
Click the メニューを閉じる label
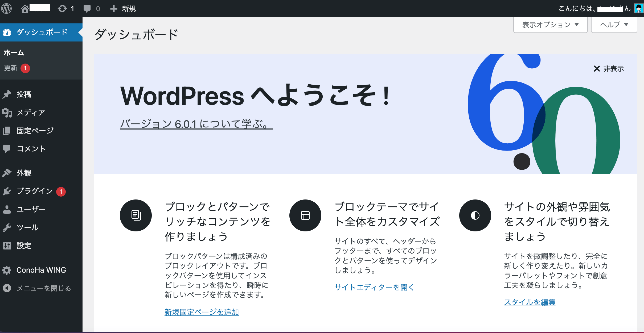click(x=44, y=288)
